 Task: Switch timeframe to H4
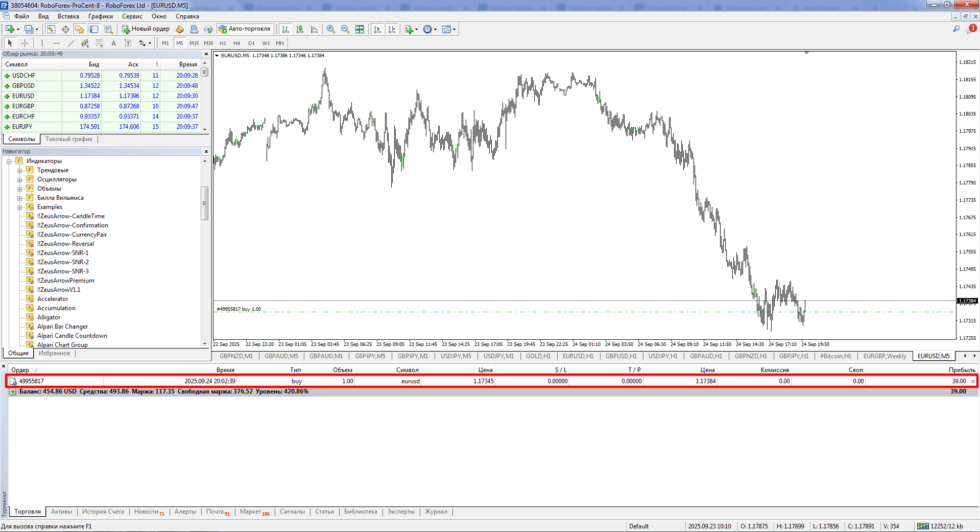(237, 43)
